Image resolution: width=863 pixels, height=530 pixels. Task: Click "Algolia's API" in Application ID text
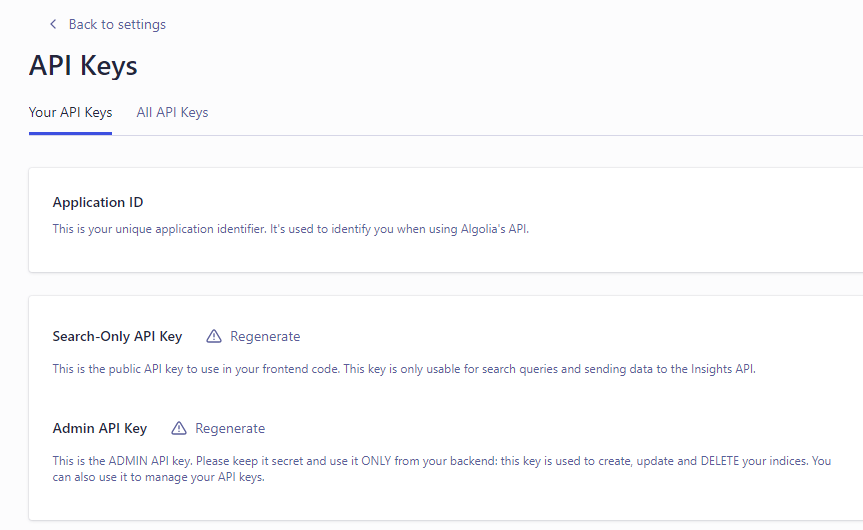[x=492, y=229]
